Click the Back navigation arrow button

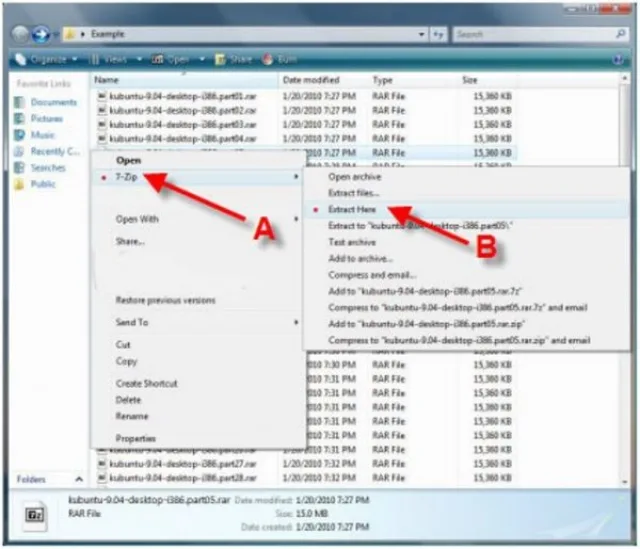click(x=20, y=34)
